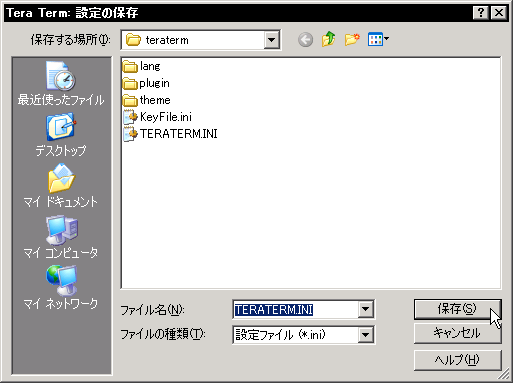This screenshot has height=383, width=513.
Task: Click the 保存(S) button
Action: (457, 309)
